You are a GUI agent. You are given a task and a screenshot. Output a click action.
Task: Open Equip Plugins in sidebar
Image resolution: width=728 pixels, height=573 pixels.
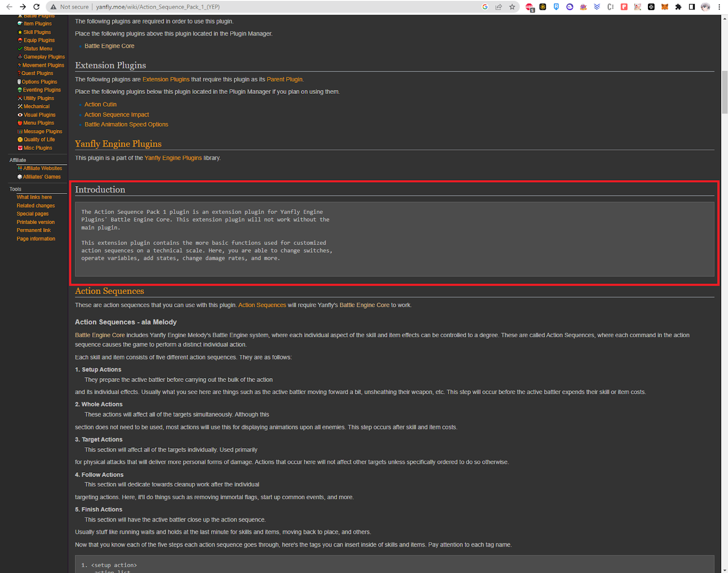pyautogui.click(x=39, y=41)
